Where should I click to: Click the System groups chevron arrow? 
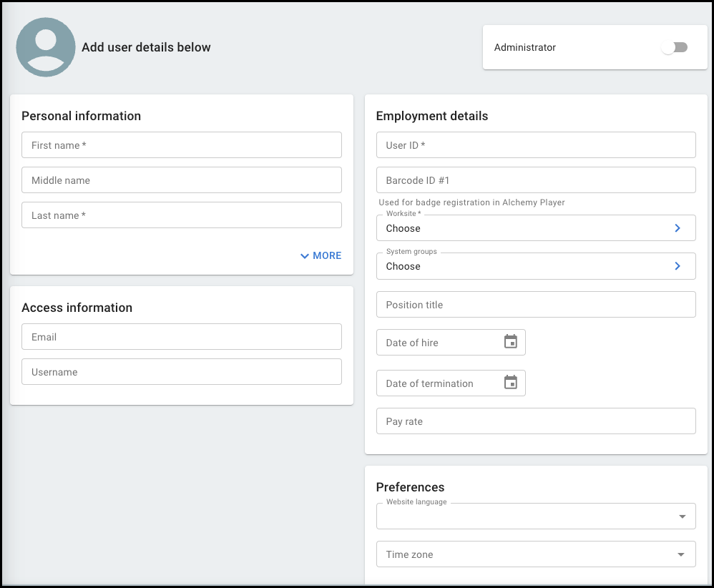pyautogui.click(x=678, y=266)
